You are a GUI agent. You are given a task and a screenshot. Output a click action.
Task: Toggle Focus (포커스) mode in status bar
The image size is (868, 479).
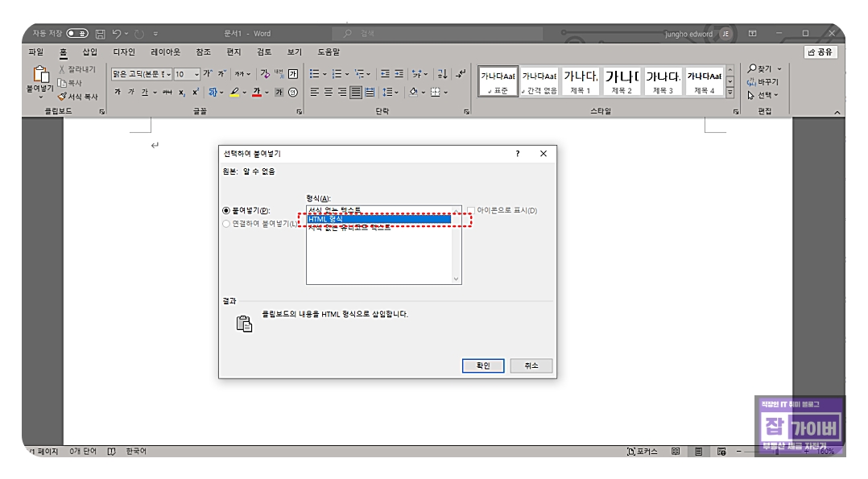pos(643,452)
